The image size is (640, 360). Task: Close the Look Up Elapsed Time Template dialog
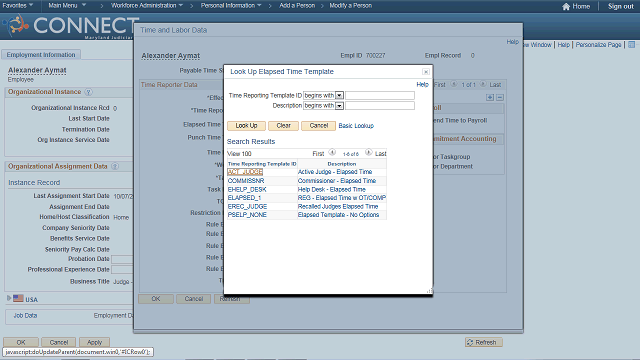(x=426, y=72)
